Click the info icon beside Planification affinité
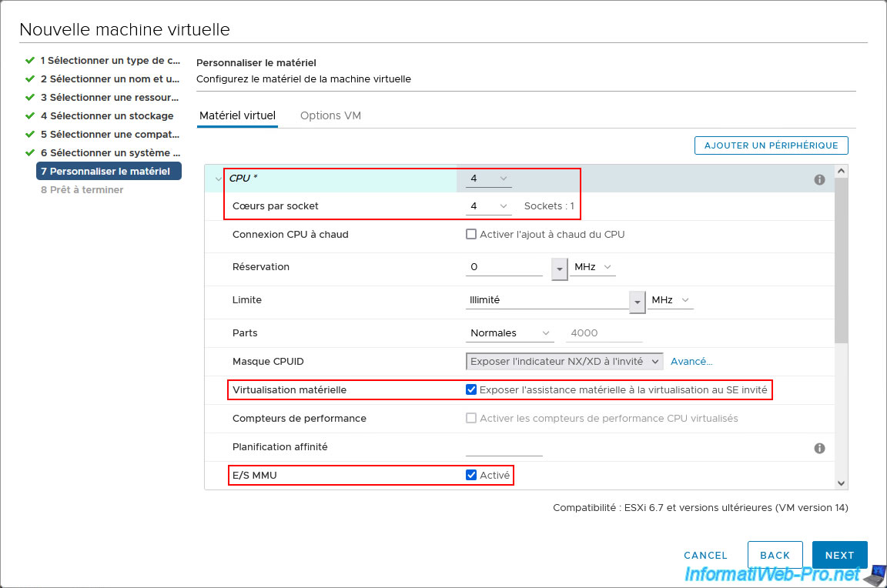 pyautogui.click(x=819, y=448)
